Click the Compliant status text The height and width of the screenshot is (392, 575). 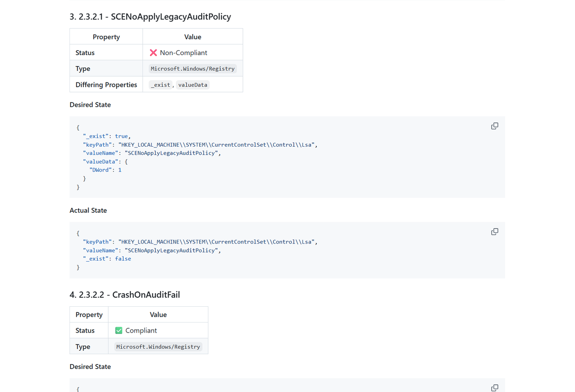tap(141, 331)
